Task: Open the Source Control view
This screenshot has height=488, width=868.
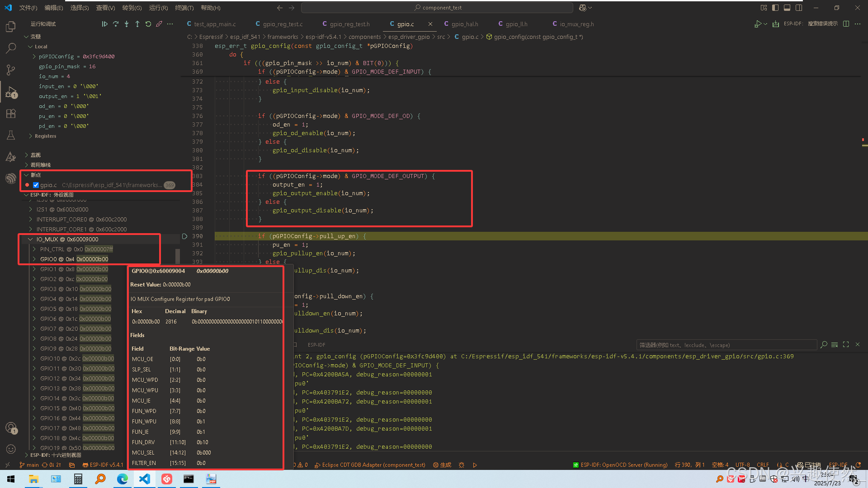Action: point(11,70)
